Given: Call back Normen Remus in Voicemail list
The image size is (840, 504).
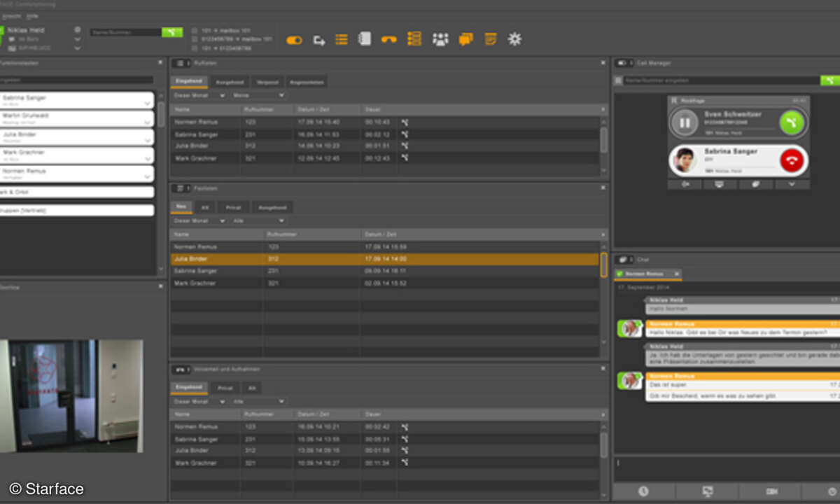Looking at the screenshot, I should coord(405,426).
